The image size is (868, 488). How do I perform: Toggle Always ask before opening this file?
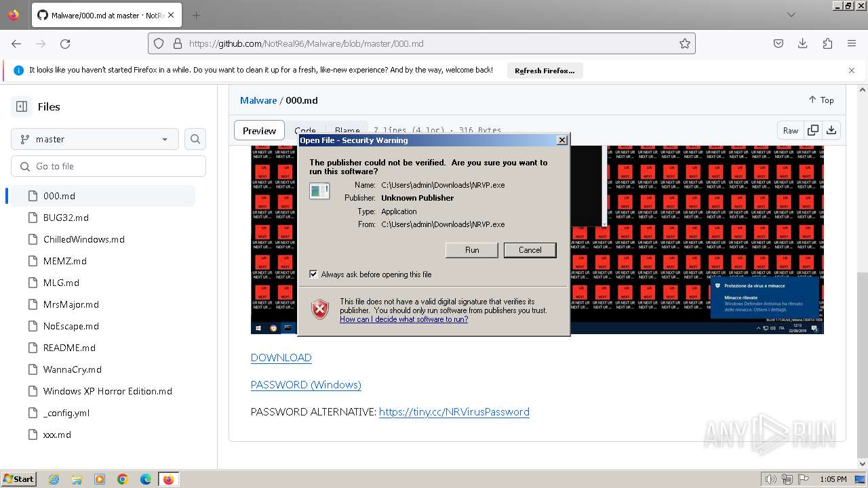click(313, 274)
